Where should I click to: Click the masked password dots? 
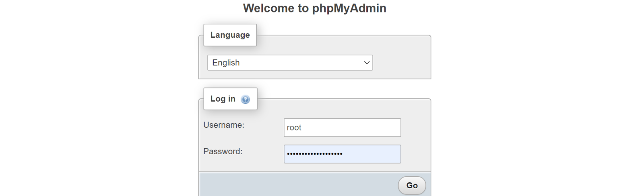pyautogui.click(x=314, y=154)
